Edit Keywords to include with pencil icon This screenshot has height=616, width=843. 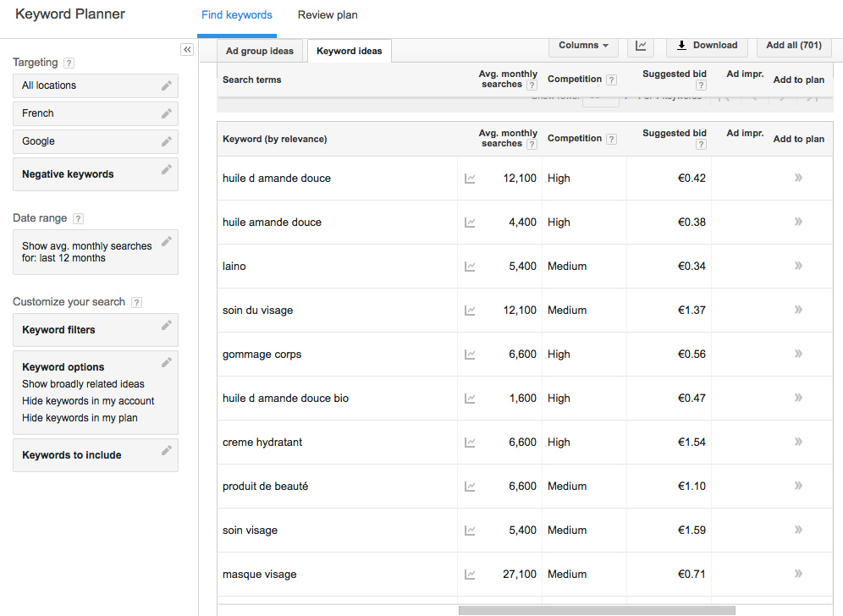point(167,450)
